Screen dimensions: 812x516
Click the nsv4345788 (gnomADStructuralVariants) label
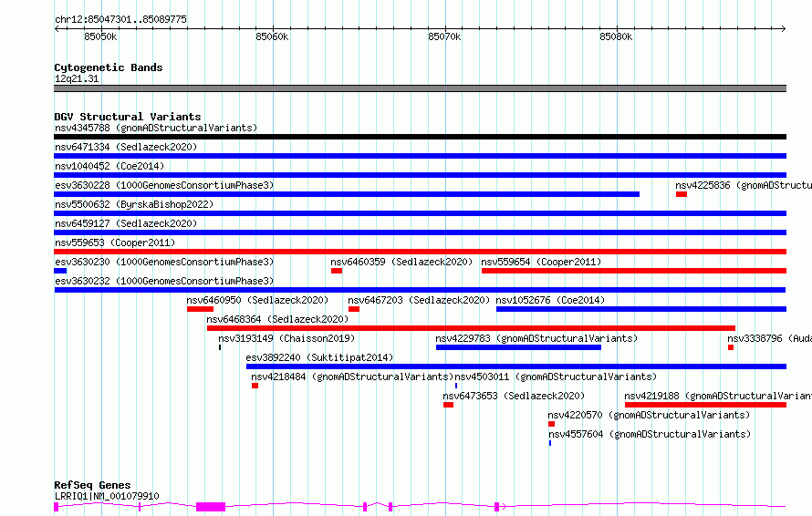tap(156, 128)
